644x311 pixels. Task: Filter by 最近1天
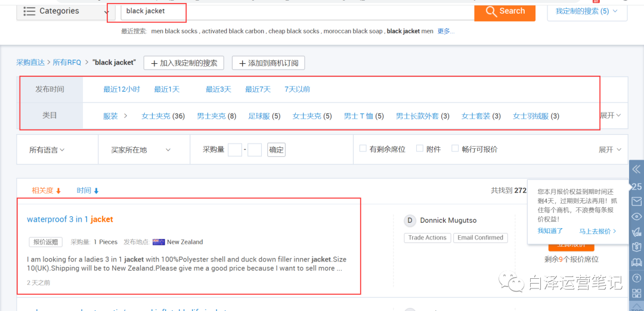(x=167, y=89)
